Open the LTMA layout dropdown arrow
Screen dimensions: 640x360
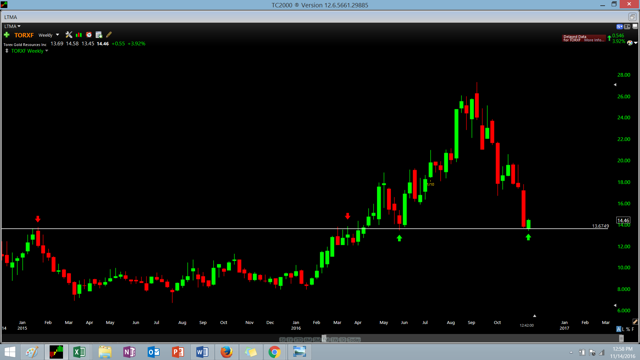click(19, 26)
